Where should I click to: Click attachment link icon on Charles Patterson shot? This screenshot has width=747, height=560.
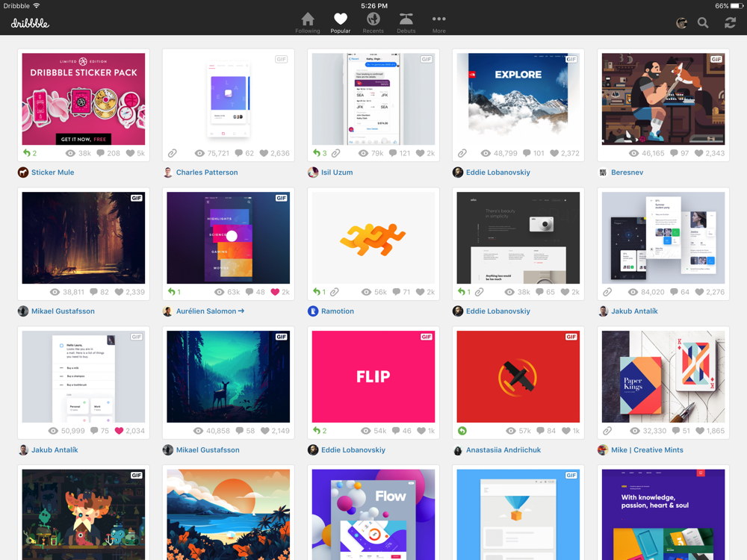click(173, 153)
